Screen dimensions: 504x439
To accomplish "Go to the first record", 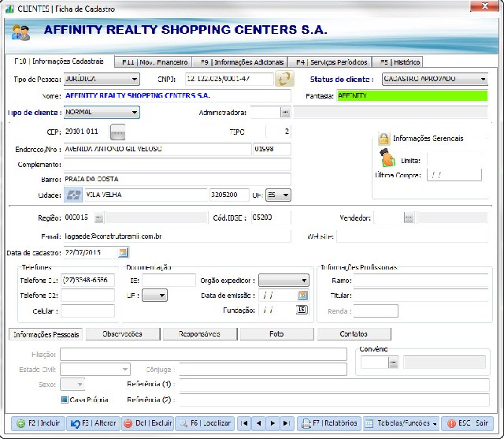I will [x=245, y=423].
